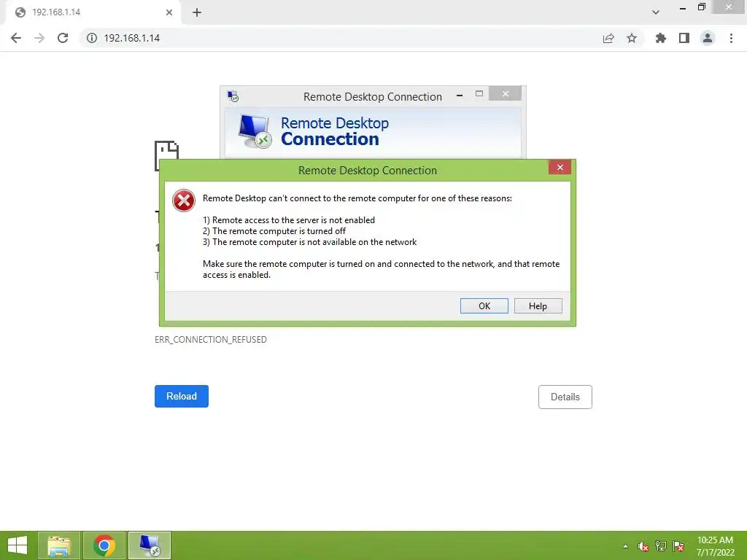The height and width of the screenshot is (560, 747).
Task: Click Help in the error dialog
Action: pyautogui.click(x=538, y=306)
